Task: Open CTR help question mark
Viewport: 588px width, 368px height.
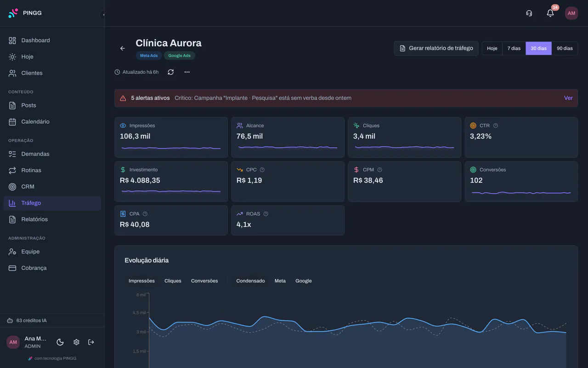Action: pos(495,126)
